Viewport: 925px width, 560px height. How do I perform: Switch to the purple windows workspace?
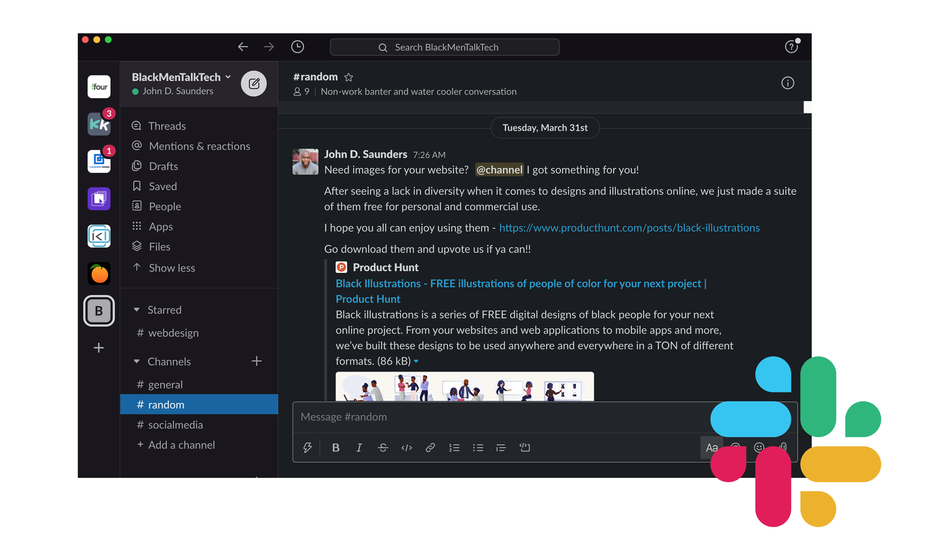pos(99,199)
